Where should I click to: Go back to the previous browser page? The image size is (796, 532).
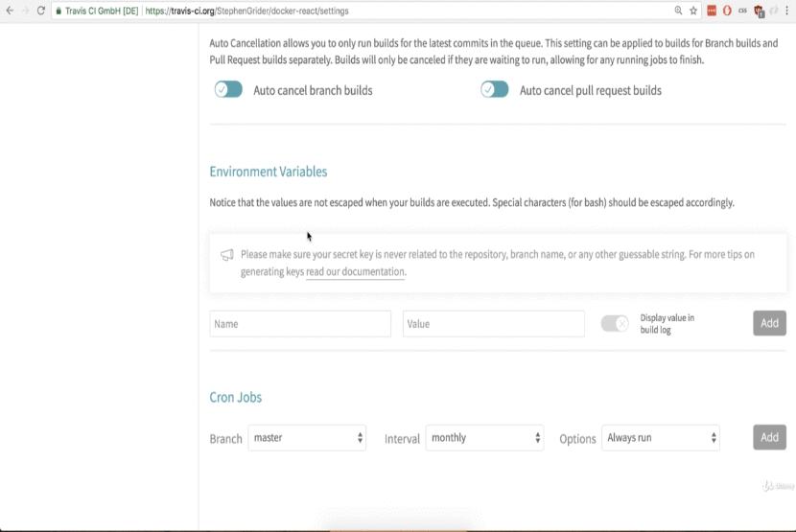[x=10, y=11]
